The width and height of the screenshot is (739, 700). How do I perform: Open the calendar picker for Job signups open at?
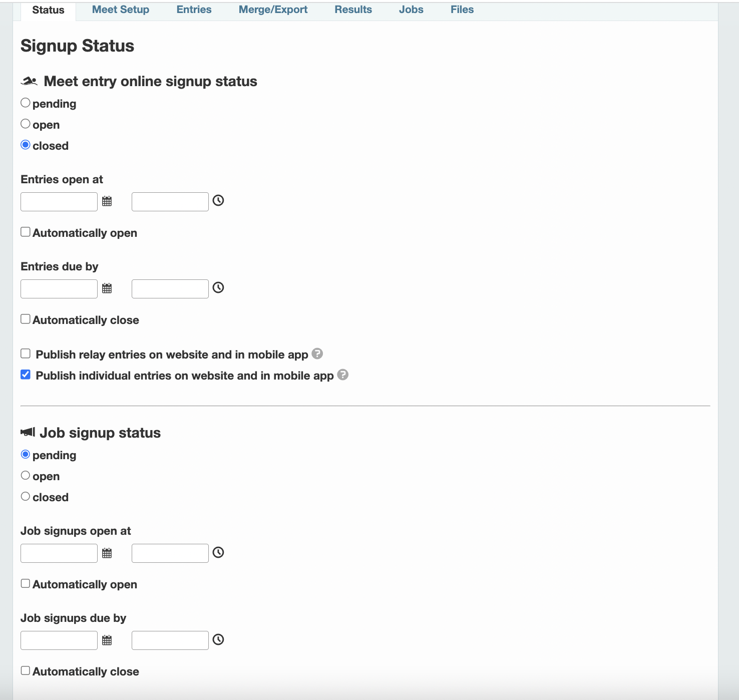[x=107, y=552]
